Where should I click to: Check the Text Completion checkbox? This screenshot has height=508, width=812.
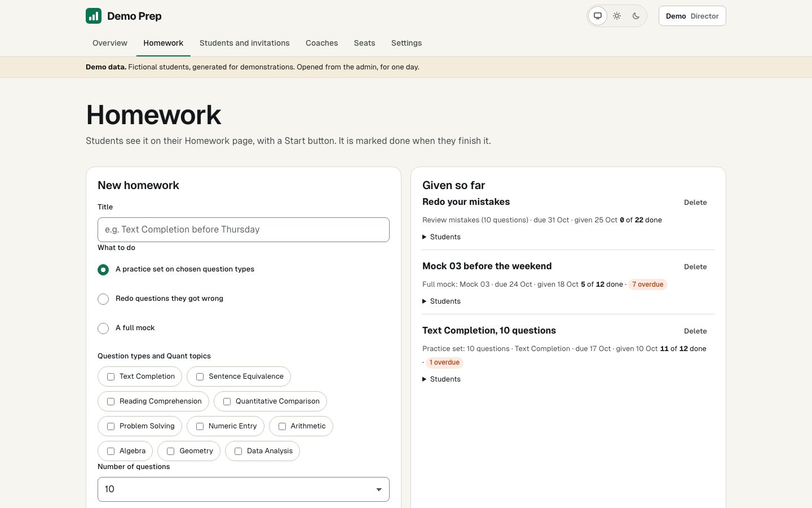pyautogui.click(x=111, y=376)
